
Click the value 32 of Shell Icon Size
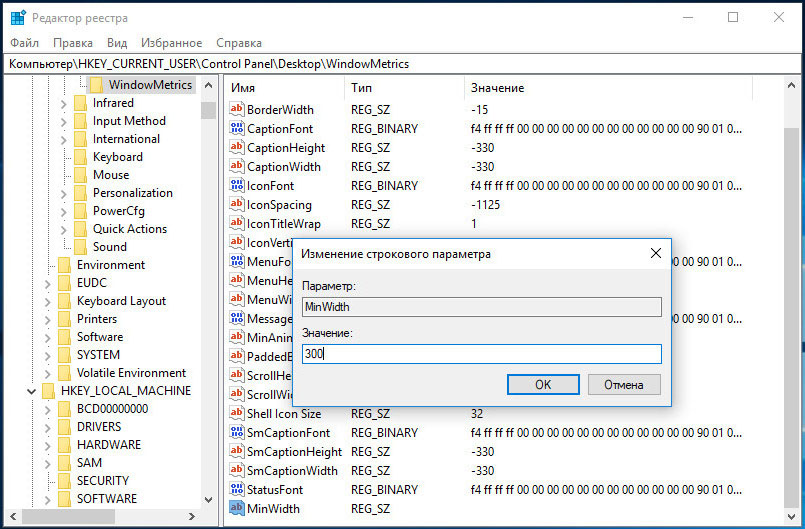click(x=477, y=413)
